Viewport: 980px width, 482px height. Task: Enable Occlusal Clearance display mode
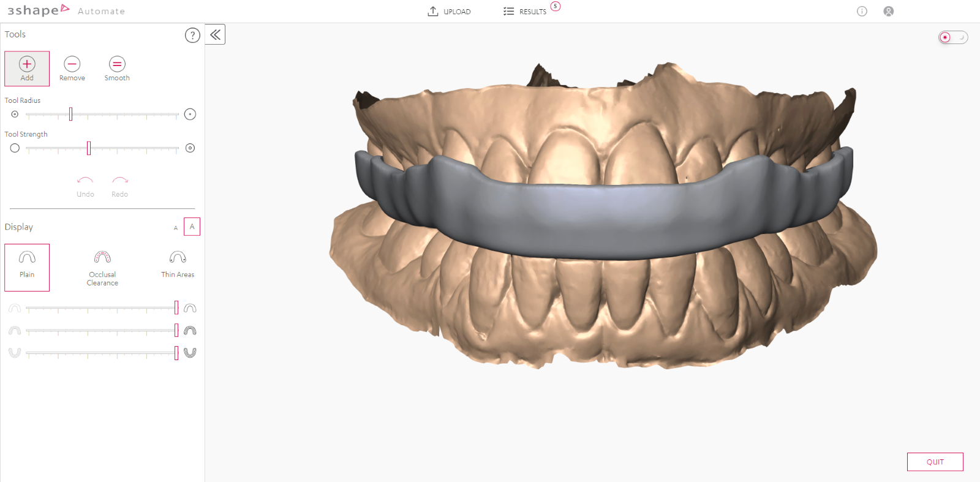102,267
